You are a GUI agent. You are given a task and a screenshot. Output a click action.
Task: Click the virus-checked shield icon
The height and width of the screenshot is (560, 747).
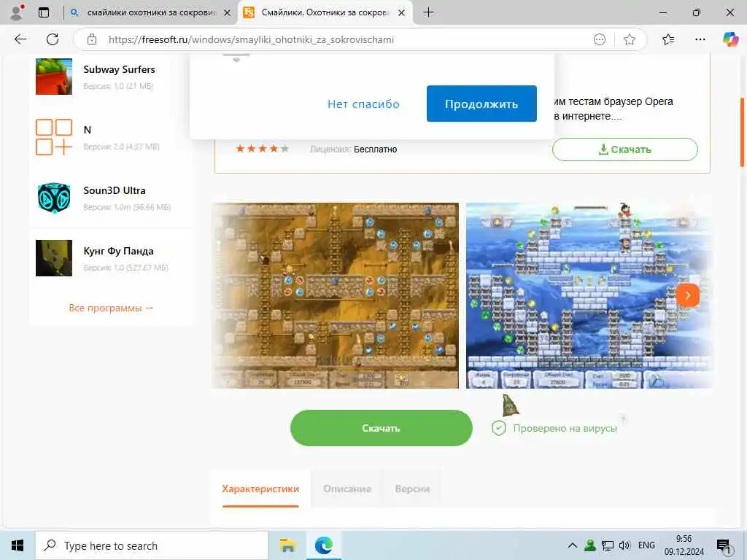499,428
